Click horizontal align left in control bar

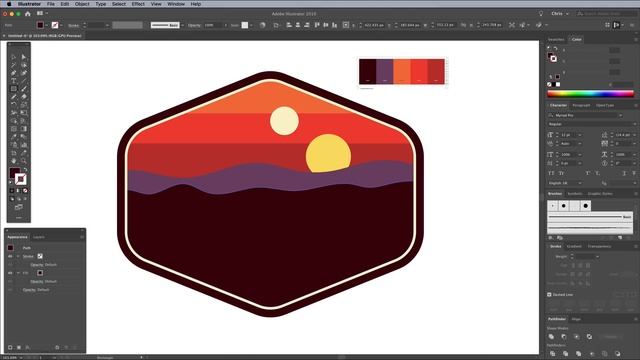click(x=289, y=25)
